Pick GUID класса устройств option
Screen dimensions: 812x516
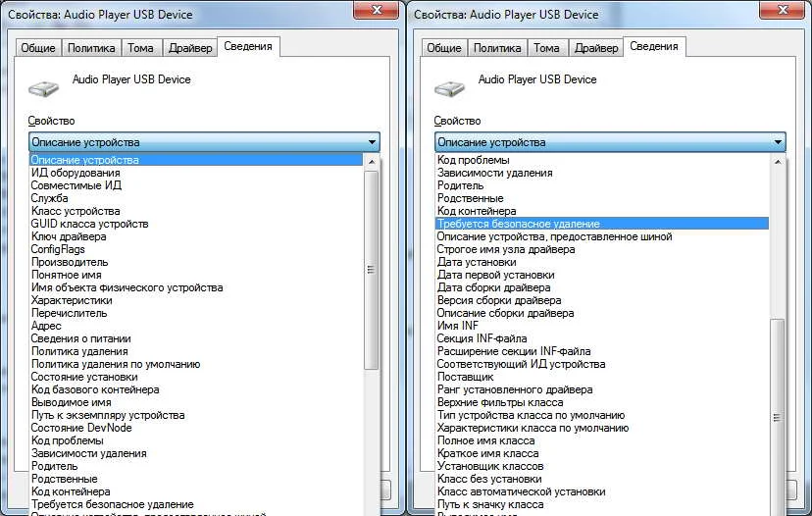pos(196,224)
